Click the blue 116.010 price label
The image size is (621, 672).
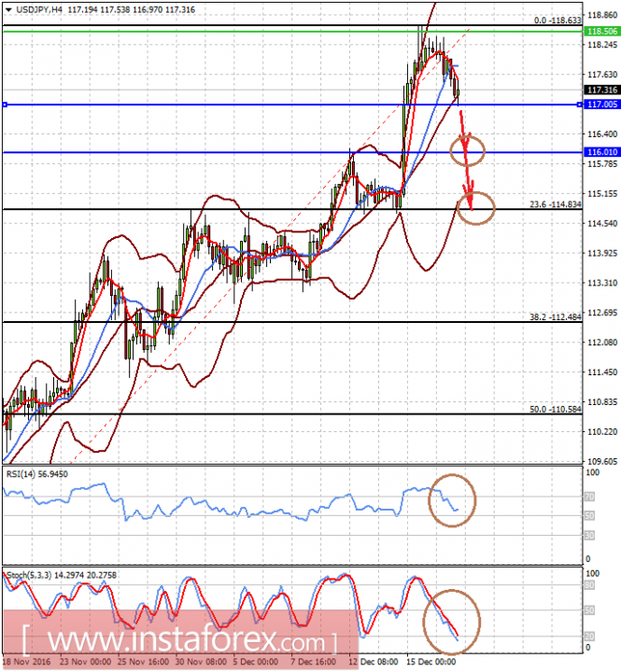point(602,152)
